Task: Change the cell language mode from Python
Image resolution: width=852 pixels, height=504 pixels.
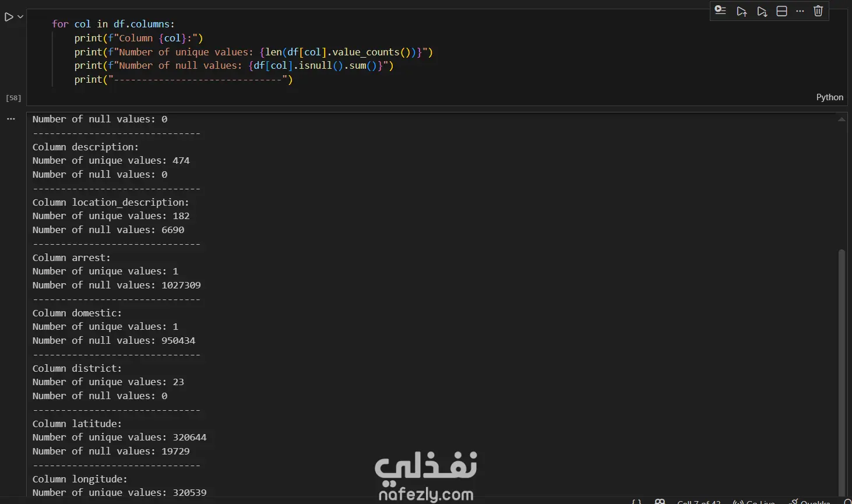Action: coord(829,97)
